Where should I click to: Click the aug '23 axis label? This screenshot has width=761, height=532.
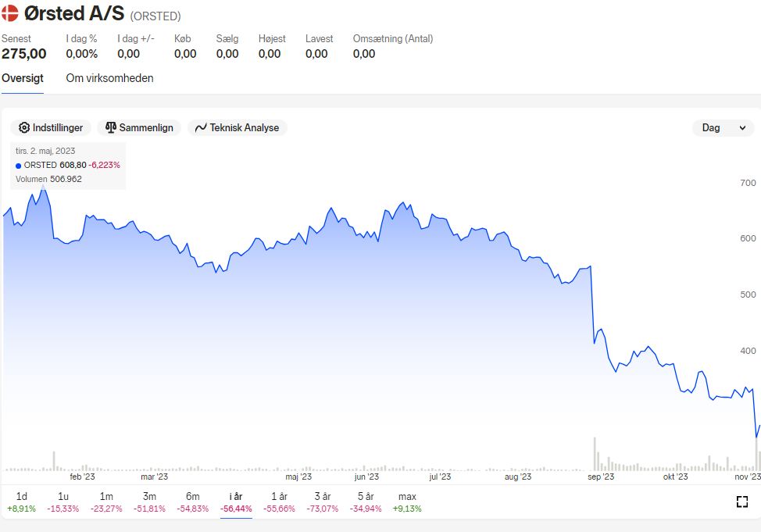(518, 477)
